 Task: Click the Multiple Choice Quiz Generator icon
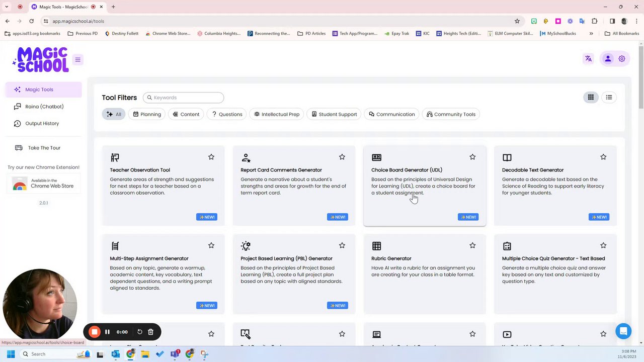pos(507,246)
